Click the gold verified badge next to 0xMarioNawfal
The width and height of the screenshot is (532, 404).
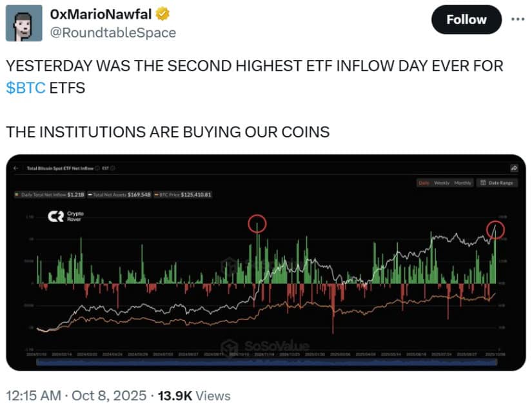coord(163,13)
